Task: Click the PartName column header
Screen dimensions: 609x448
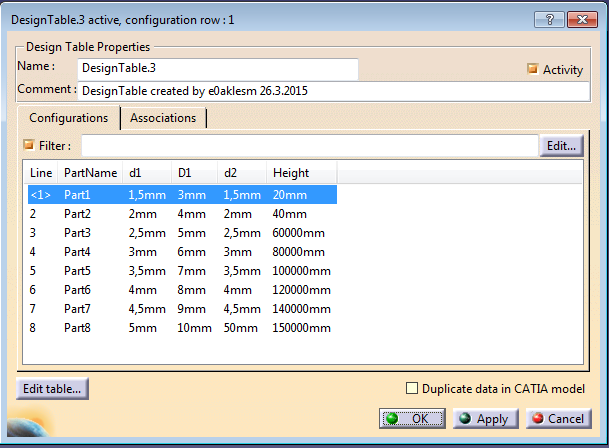Action: coord(90,173)
